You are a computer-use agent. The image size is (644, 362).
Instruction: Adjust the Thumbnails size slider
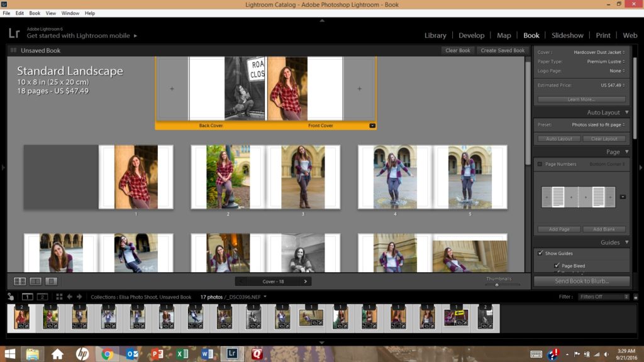pyautogui.click(x=497, y=285)
